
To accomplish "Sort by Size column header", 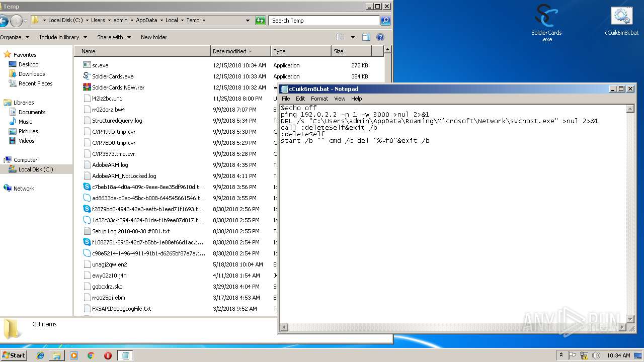I will coord(351,51).
